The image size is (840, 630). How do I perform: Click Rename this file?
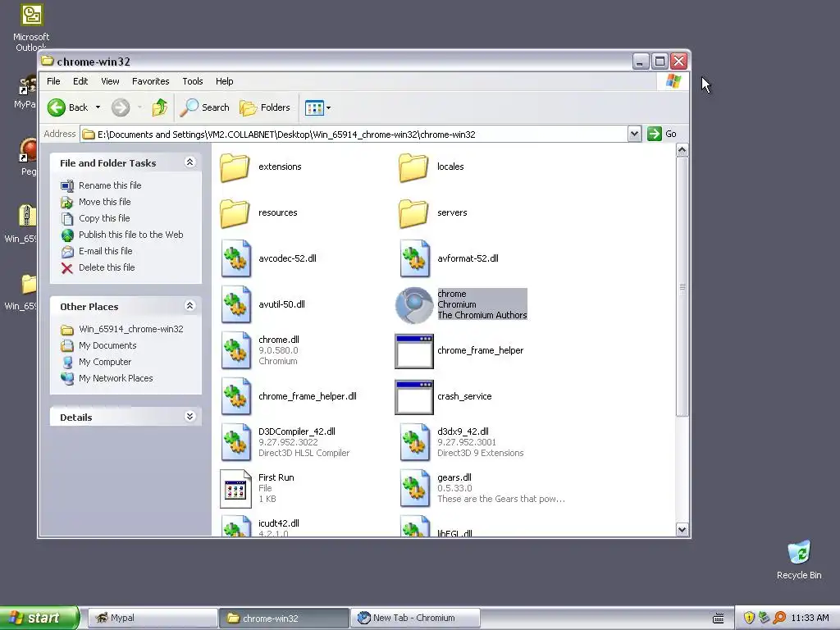click(110, 185)
